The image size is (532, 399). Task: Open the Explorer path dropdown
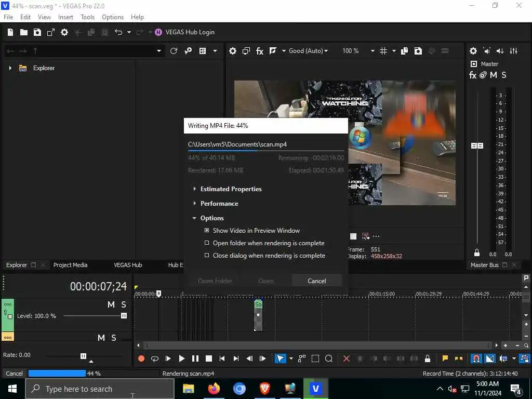click(159, 51)
